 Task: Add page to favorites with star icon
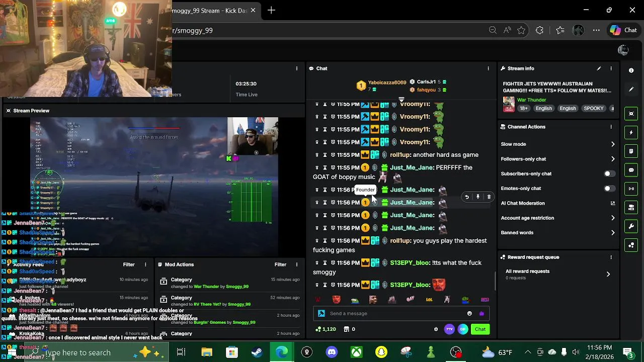[x=521, y=30]
